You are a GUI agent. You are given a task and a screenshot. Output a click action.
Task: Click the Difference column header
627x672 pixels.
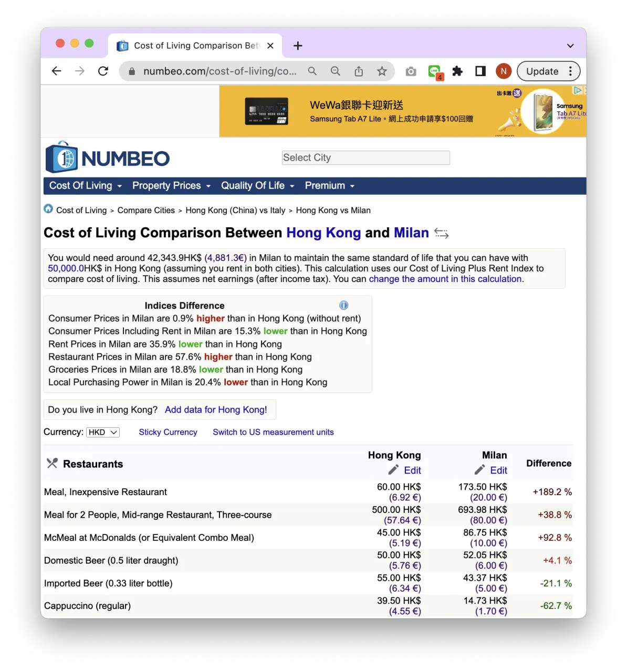tap(549, 463)
